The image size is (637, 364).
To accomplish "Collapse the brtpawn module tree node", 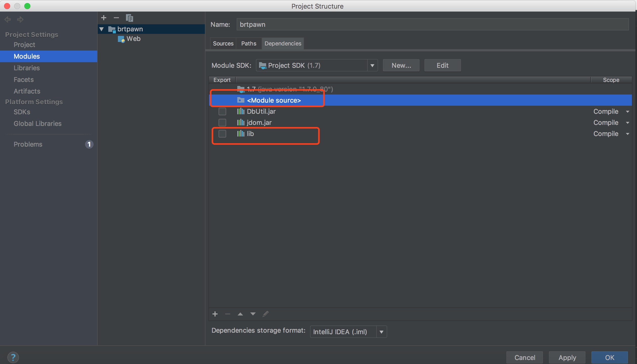I will click(102, 29).
